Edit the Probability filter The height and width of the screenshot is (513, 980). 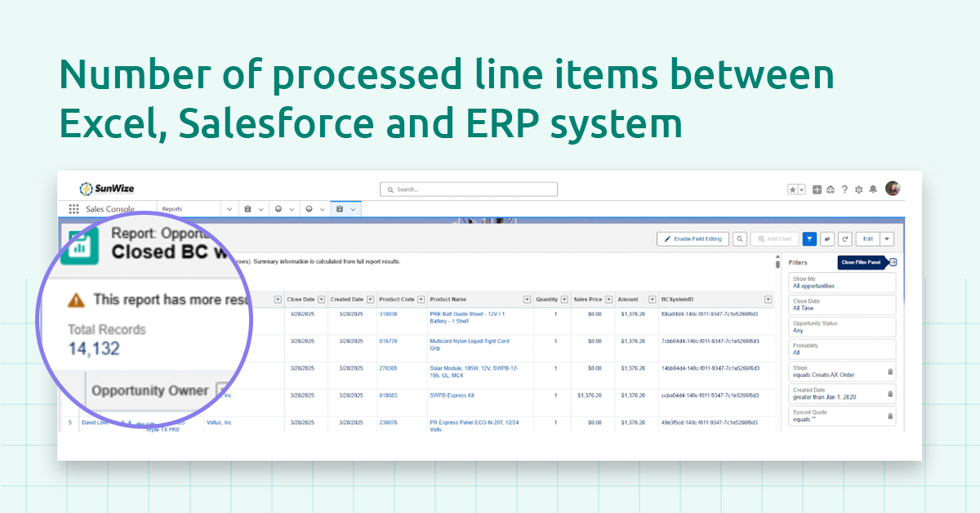[x=842, y=349]
